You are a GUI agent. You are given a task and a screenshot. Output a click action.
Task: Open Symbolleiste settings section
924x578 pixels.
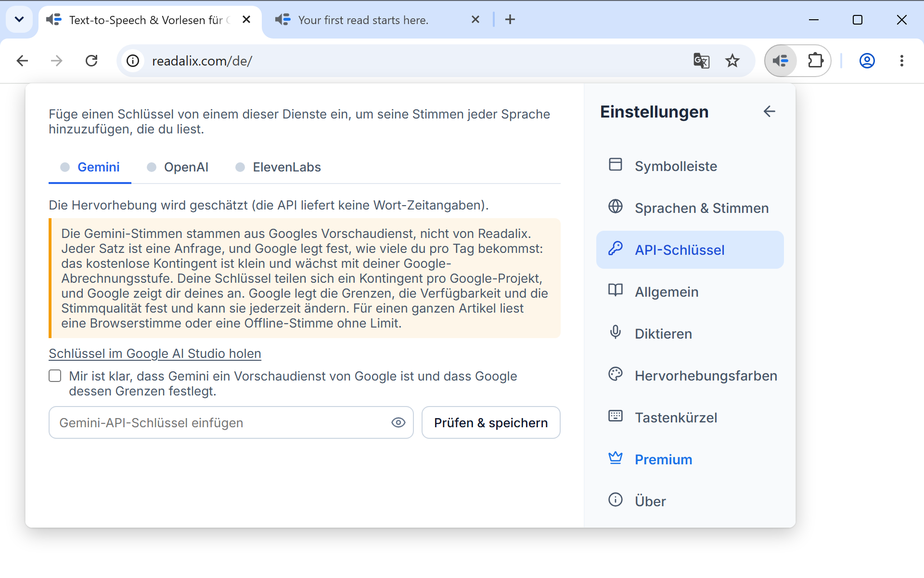tap(690, 166)
